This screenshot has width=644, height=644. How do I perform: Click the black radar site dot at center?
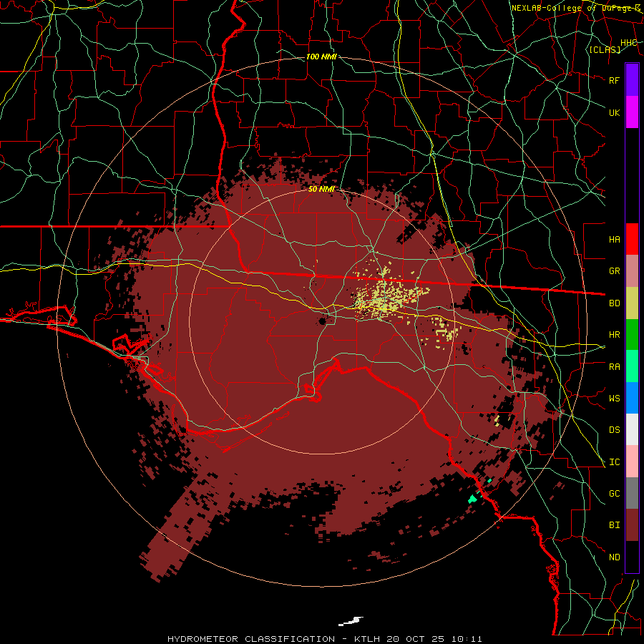[x=323, y=321]
